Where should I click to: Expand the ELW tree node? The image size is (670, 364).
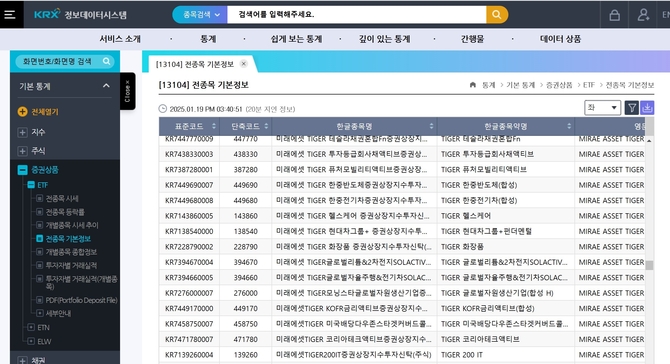[31, 341]
